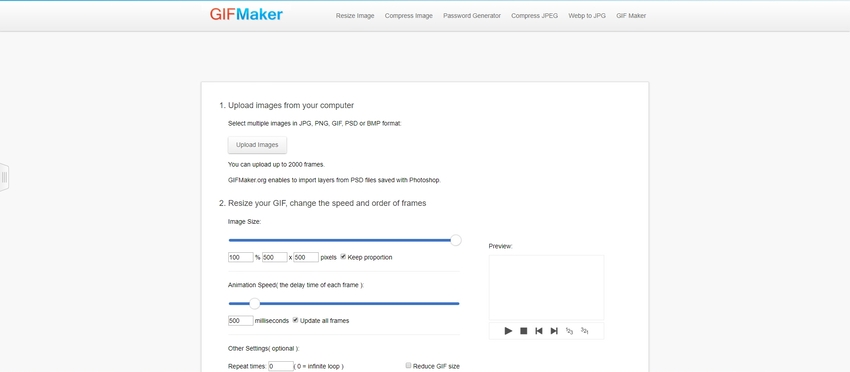This screenshot has width=850, height=372.
Task: Open Webp to JPG page
Action: (587, 16)
